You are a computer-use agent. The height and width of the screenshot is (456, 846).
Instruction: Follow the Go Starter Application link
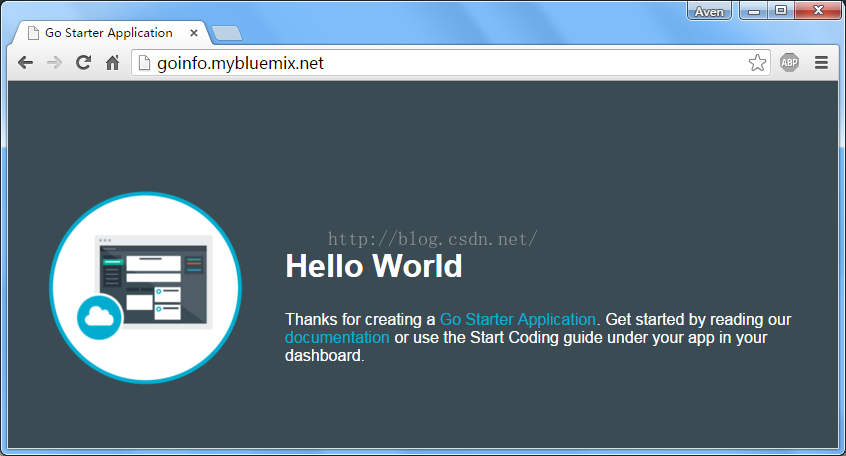click(517, 320)
